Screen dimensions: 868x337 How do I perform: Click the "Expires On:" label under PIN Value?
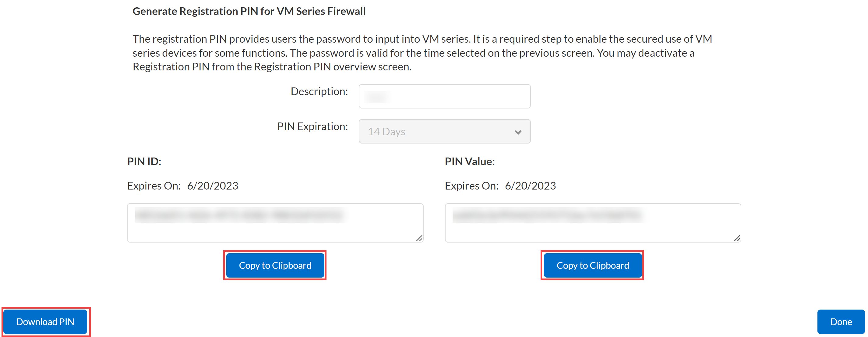click(471, 186)
